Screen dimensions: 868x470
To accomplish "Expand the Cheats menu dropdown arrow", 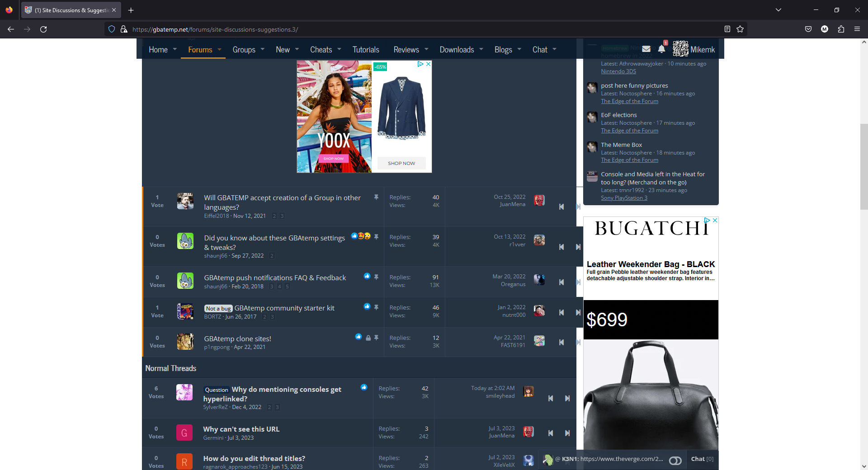I will (x=339, y=49).
